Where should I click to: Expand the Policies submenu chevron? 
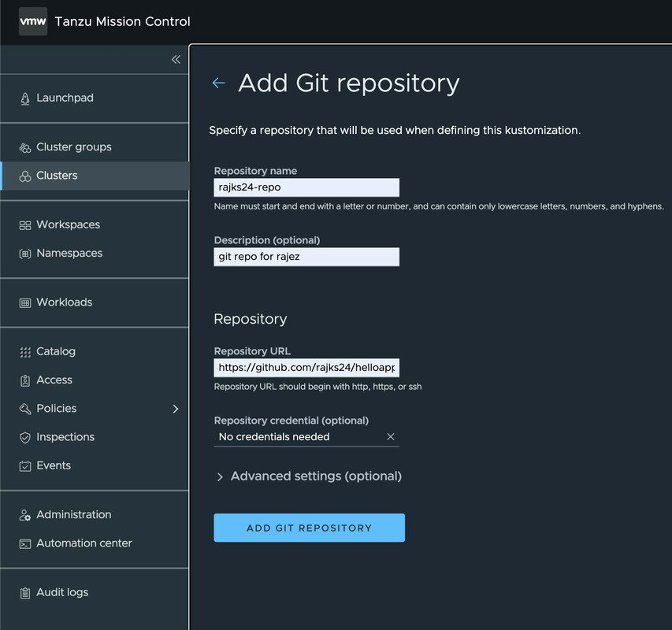pos(176,409)
